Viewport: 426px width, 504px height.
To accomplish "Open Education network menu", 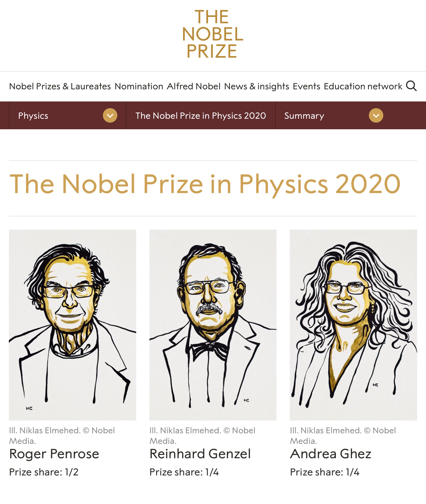I will point(363,86).
